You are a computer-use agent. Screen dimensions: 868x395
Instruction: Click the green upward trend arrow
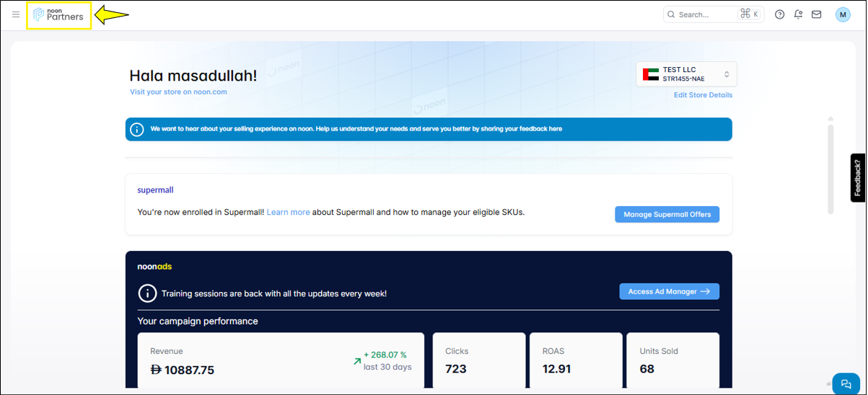tap(357, 361)
